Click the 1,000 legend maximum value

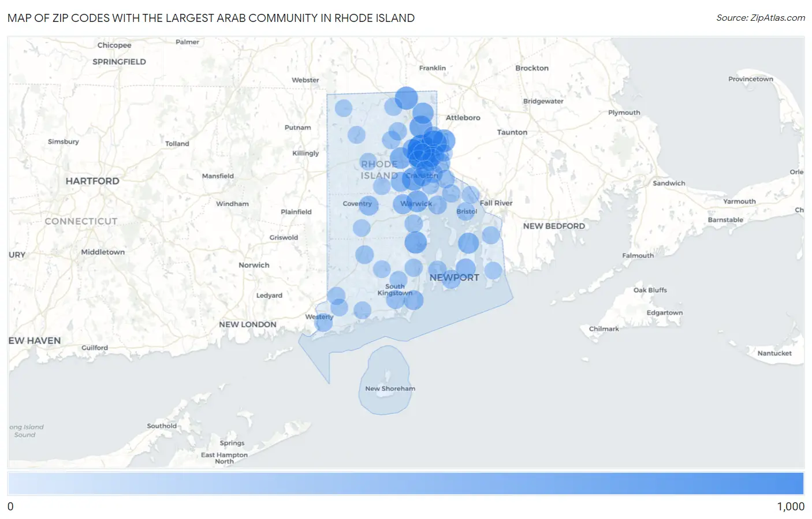(x=791, y=506)
